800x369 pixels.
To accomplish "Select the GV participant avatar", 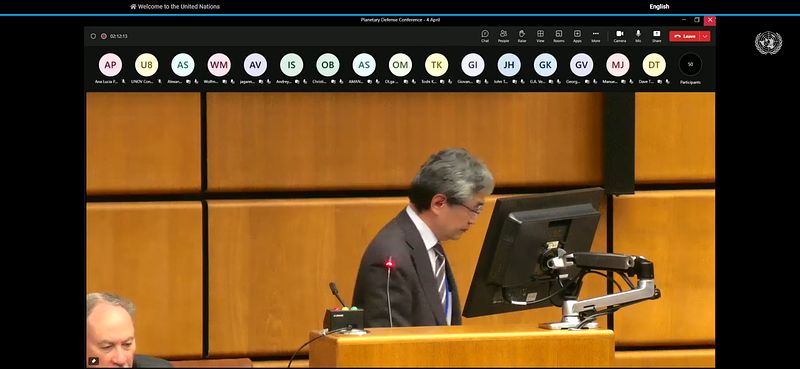I will (582, 65).
